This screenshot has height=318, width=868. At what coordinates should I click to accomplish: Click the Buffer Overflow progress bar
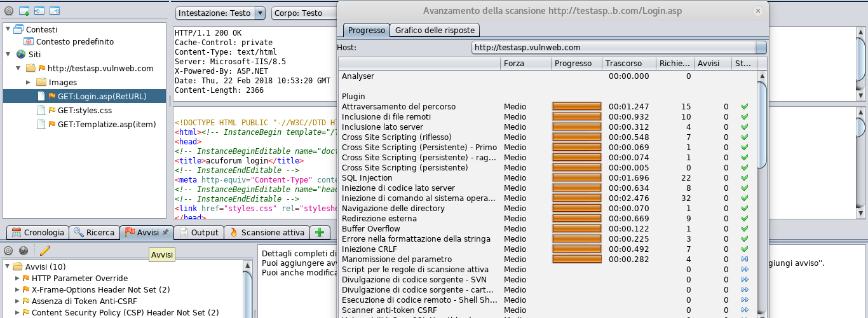576,229
